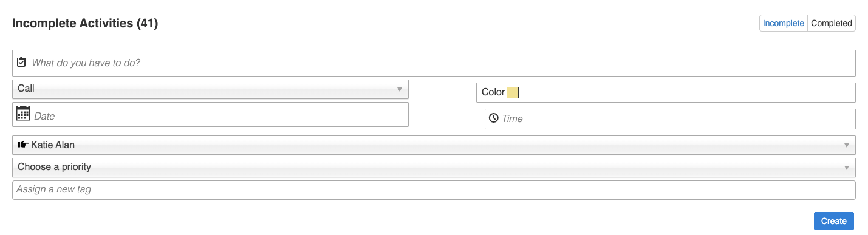Open the Choose a priority dropdown
The width and height of the screenshot is (868, 235).
434,167
